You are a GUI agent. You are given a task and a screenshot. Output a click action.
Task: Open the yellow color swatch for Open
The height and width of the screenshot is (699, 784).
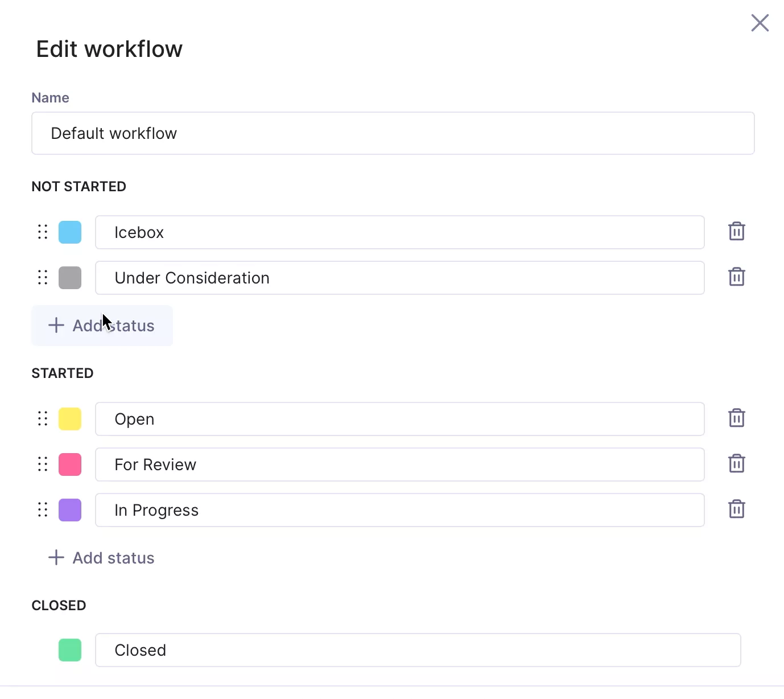point(70,419)
